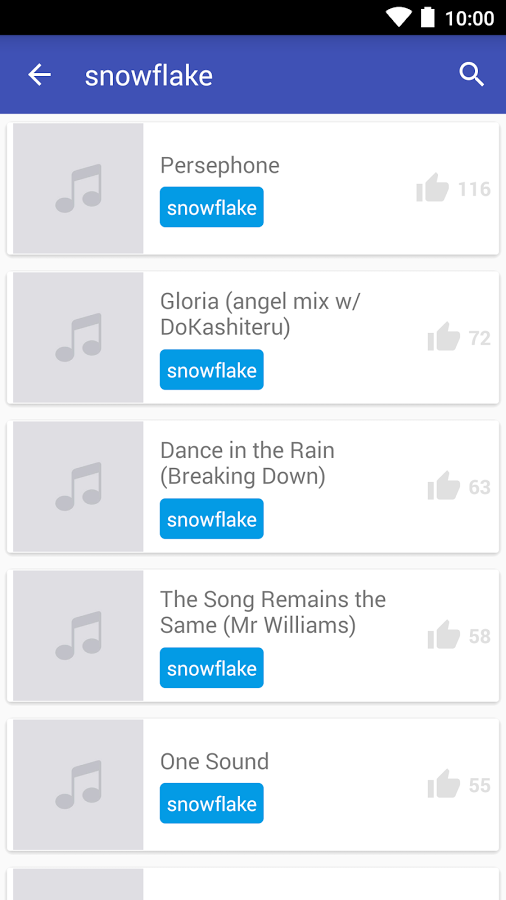506x900 pixels.
Task: Check the Wi-Fi status icon
Action: tap(398, 17)
